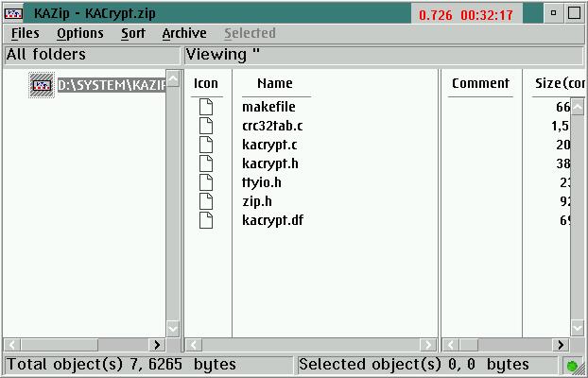
Task: Select the kacrypt.c file name
Action: [x=269, y=145]
